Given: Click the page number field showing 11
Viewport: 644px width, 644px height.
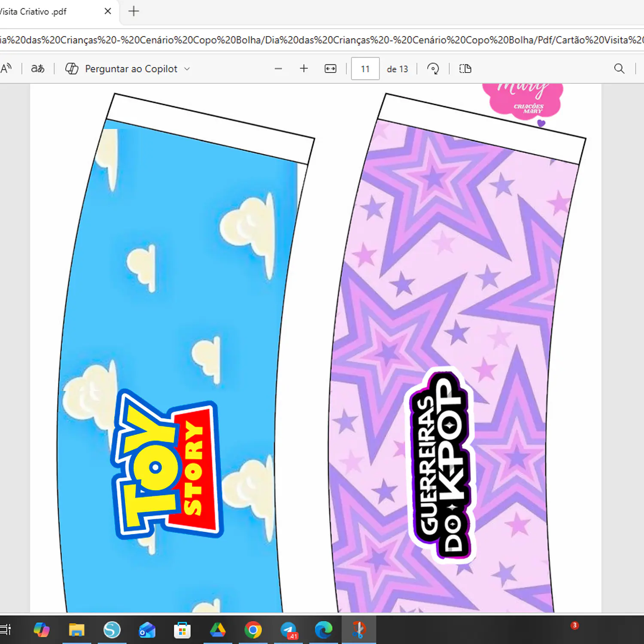Looking at the screenshot, I should coord(365,69).
